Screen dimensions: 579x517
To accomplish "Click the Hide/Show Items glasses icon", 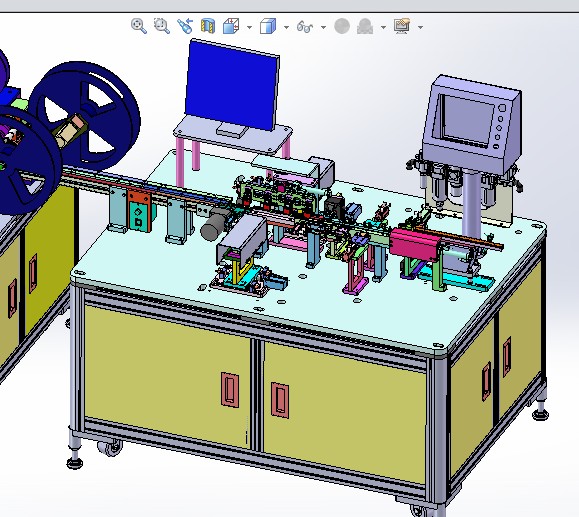I will (x=305, y=27).
